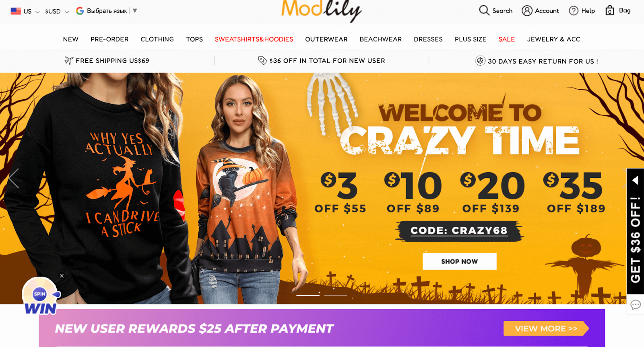Viewport: 644px width, 347px height.
Task: Open the DRESSES menu item
Action: point(428,39)
